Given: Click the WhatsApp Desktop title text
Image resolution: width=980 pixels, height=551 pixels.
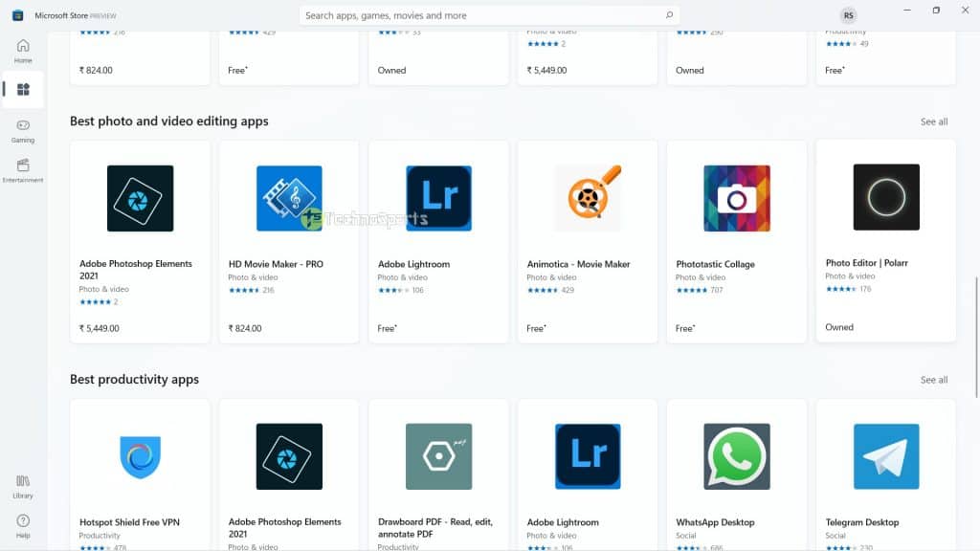Looking at the screenshot, I should click(715, 522).
